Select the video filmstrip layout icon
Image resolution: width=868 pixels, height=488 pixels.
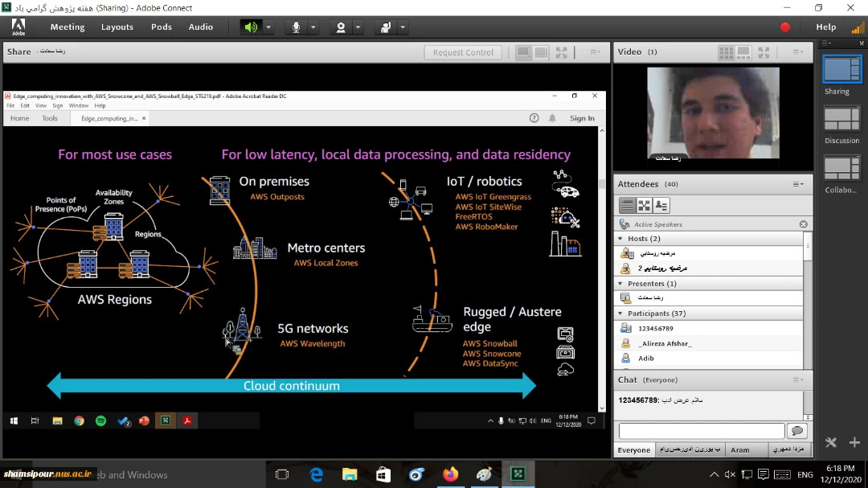(x=743, y=52)
